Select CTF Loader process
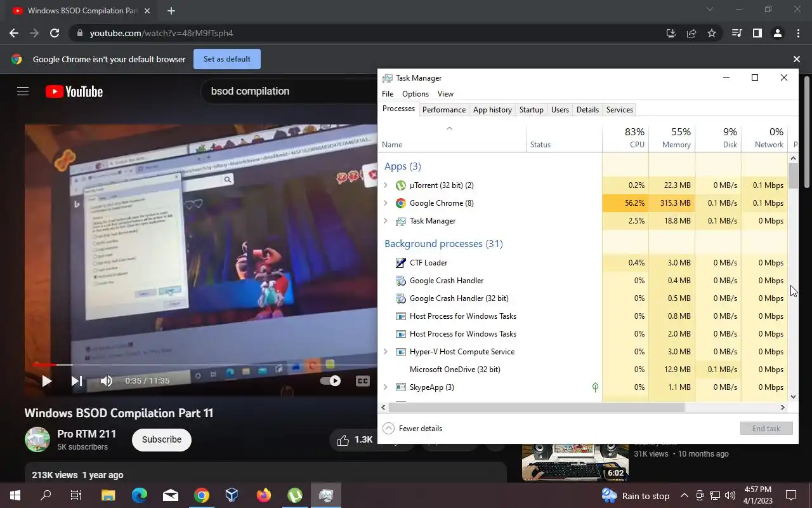The width and height of the screenshot is (812, 508). click(x=583, y=263)
